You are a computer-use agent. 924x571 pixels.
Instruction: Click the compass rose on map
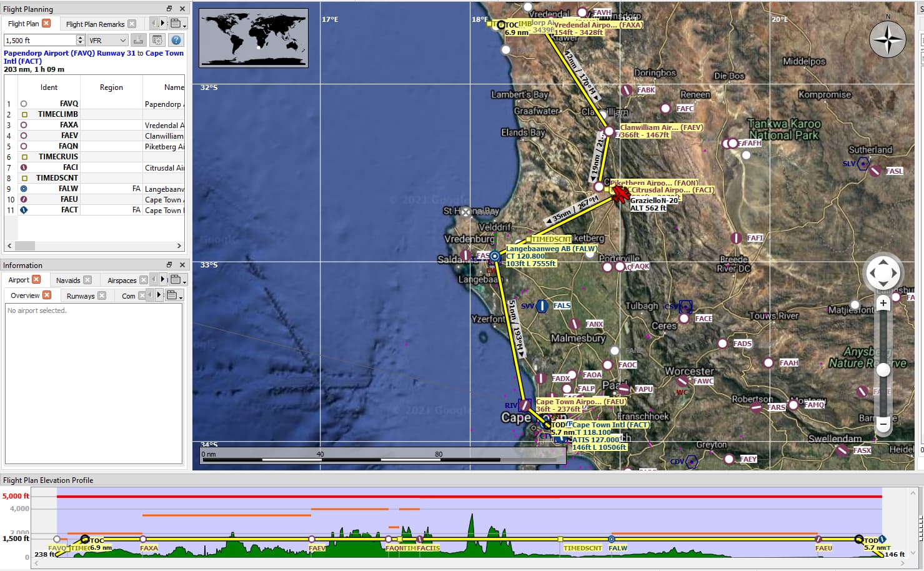887,39
